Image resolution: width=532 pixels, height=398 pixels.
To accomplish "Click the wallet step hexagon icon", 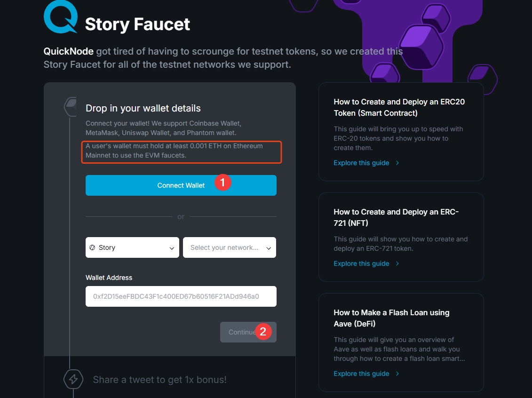I will point(71,107).
